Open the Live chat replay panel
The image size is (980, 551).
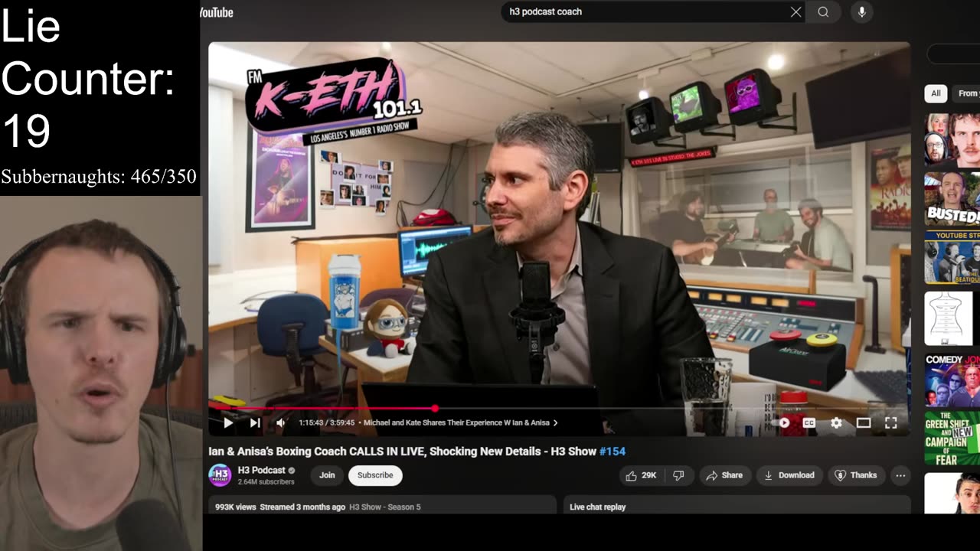coord(737,505)
